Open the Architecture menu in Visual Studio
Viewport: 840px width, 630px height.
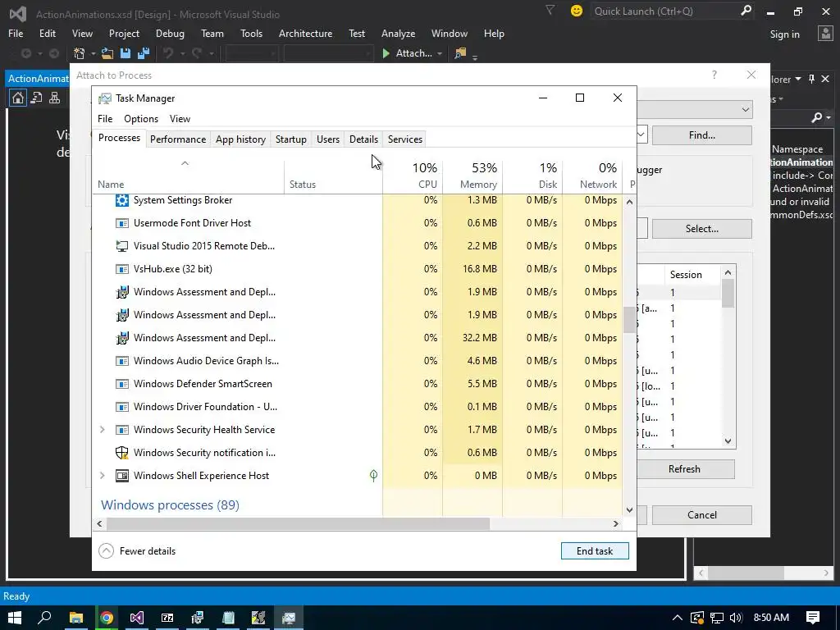[x=305, y=33]
